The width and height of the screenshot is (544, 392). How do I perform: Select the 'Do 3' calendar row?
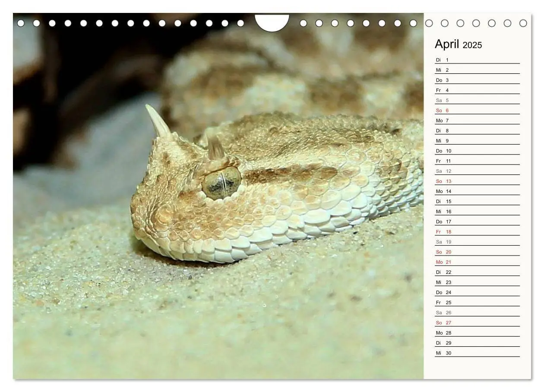click(x=477, y=80)
